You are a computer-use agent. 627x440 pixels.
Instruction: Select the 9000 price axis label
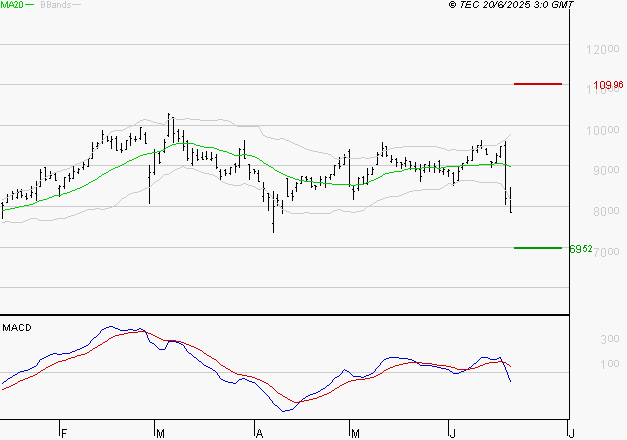(x=605, y=171)
